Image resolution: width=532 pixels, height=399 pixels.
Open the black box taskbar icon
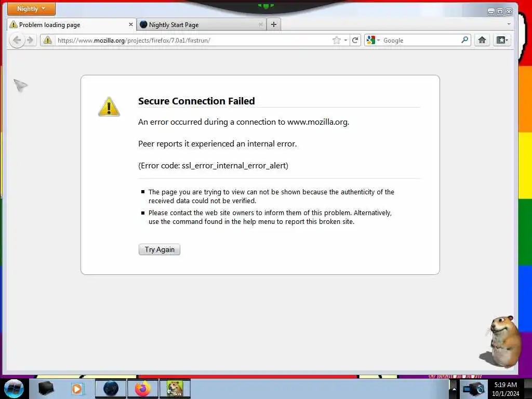46,389
